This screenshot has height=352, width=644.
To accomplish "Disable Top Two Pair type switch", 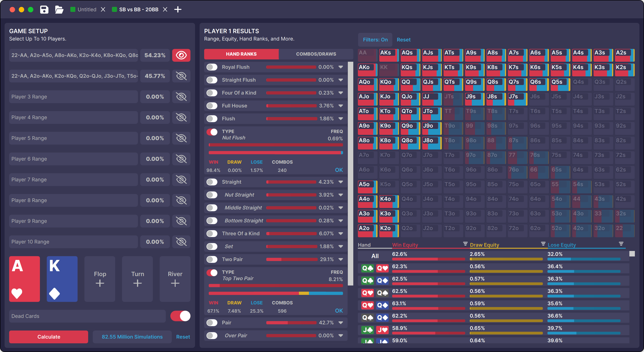I will [x=212, y=273].
